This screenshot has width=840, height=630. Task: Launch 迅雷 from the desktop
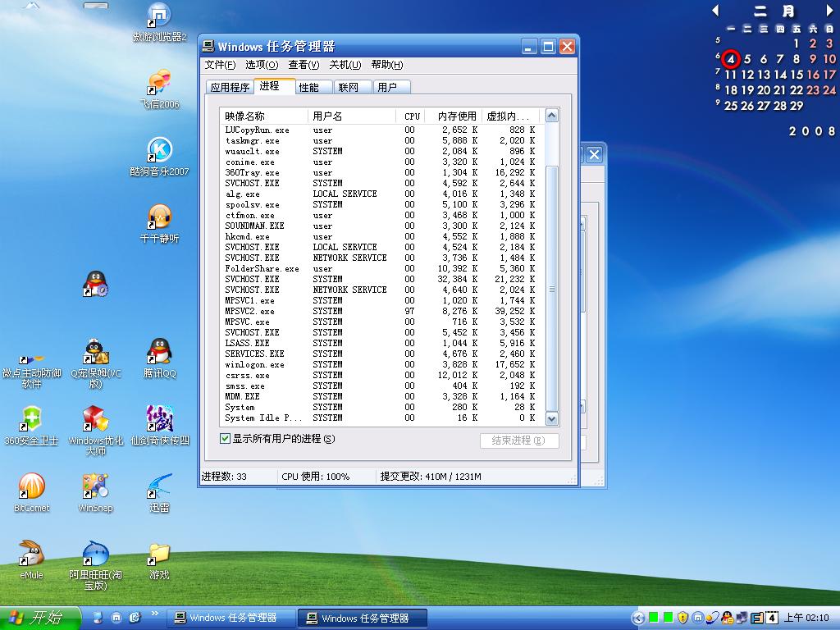(160, 493)
